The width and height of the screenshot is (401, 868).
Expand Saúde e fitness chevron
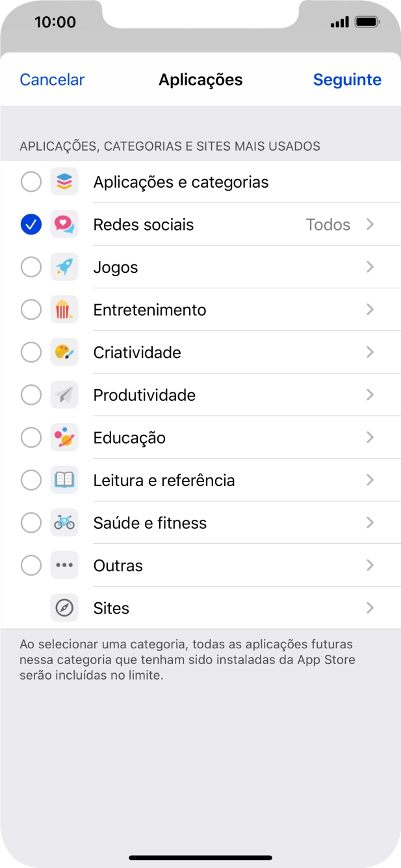point(370,523)
